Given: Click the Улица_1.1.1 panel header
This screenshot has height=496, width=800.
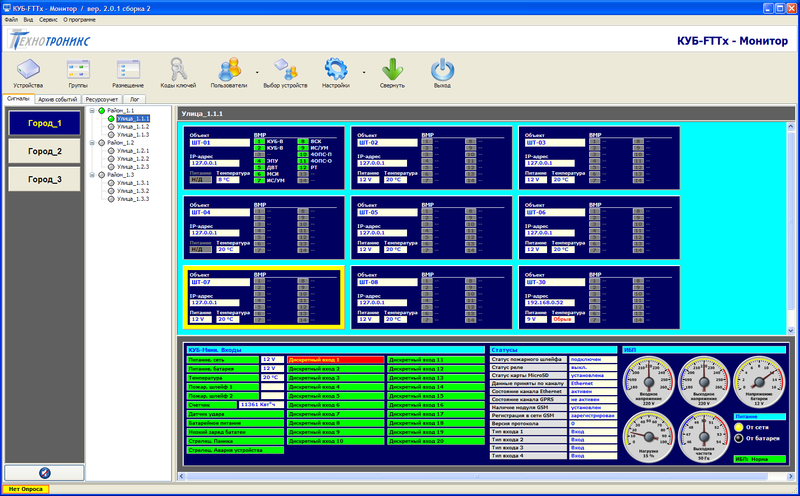Looking at the screenshot, I should (x=486, y=113).
